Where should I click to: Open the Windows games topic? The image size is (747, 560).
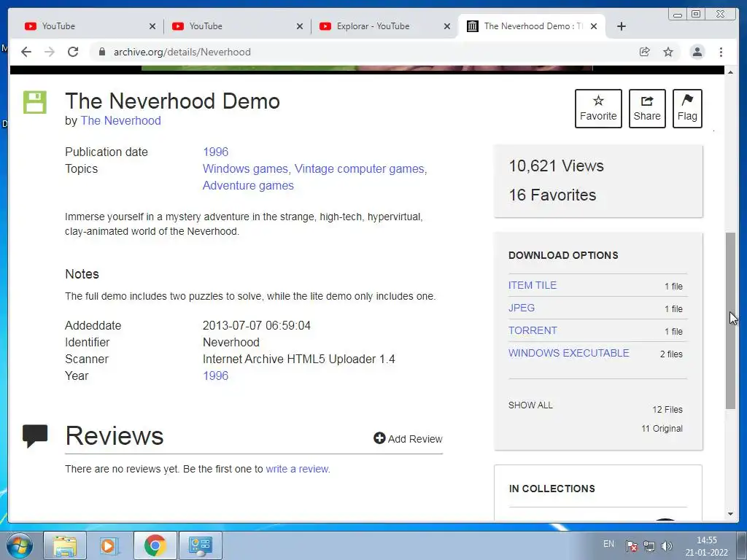(x=245, y=168)
